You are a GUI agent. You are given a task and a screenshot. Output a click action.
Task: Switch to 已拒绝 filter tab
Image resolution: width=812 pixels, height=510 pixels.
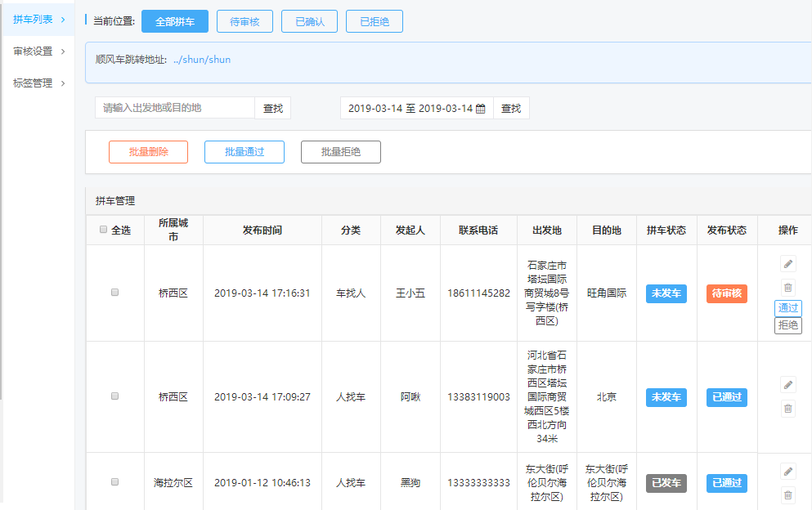[x=375, y=22]
